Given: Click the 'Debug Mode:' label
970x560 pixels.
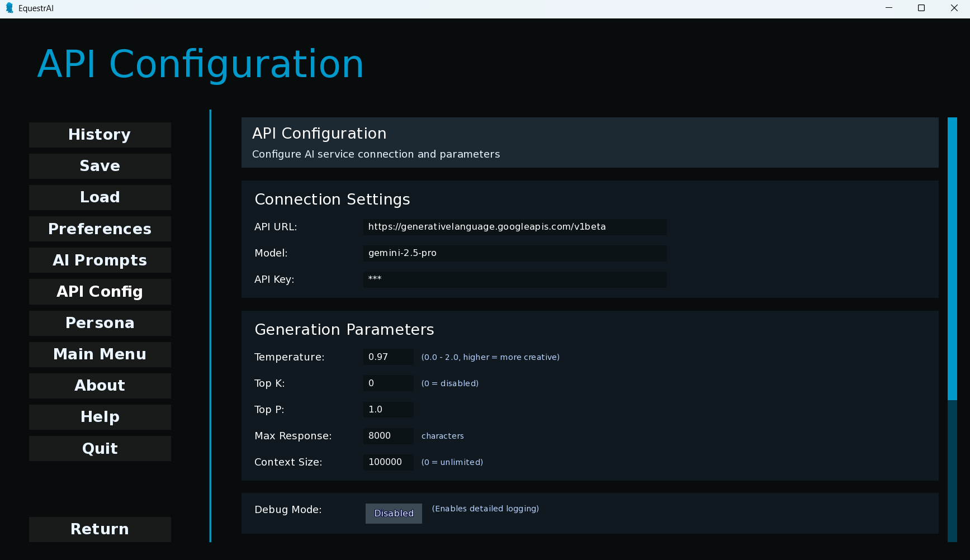Looking at the screenshot, I should pos(288,510).
